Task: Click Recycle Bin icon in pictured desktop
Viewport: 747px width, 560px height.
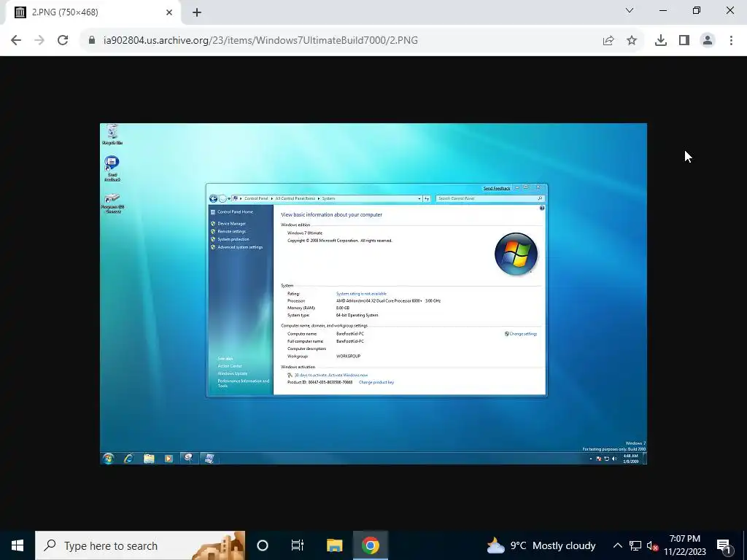Action: 112,134
